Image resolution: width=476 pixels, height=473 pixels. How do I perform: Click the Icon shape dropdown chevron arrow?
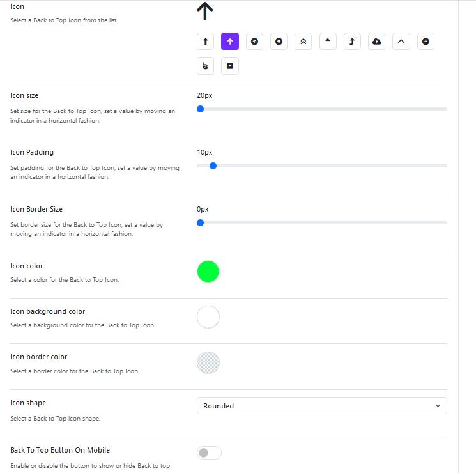pos(438,406)
